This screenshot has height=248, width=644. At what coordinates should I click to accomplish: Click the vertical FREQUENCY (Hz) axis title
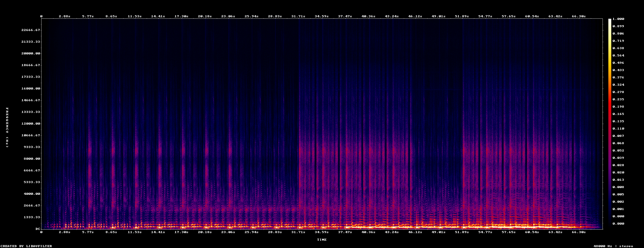pyautogui.click(x=7, y=128)
